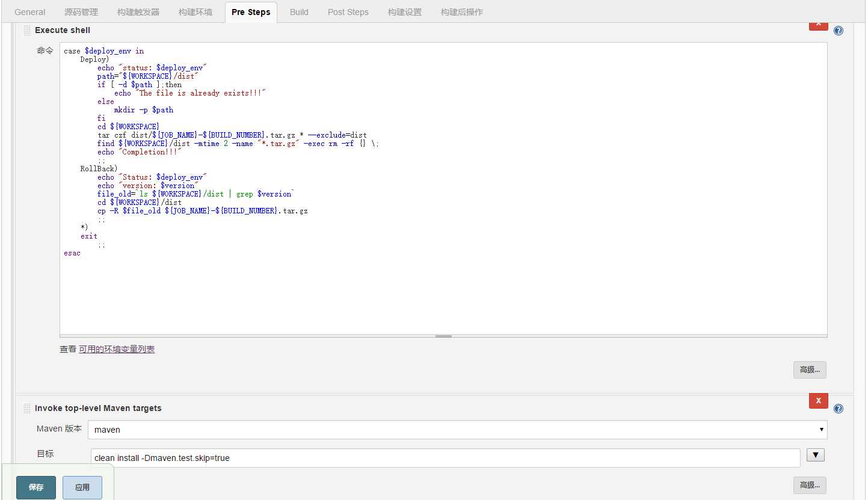868x500 pixels.
Task: Select the Pre Steps tab
Action: pos(251,12)
